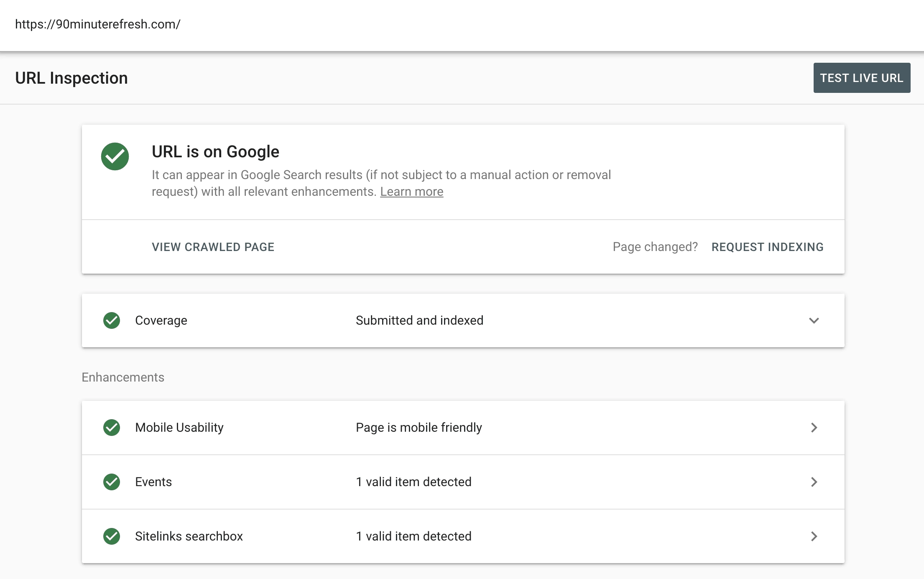Click 'Page is mobile friendly' text
The image size is (924, 579).
[419, 428]
